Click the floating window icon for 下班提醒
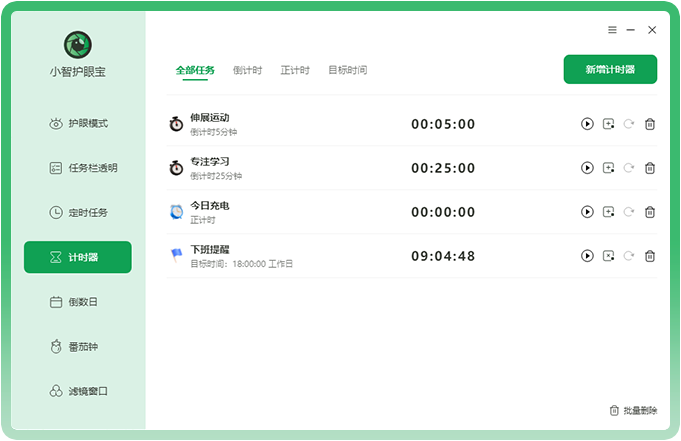This screenshot has height=441, width=681. point(608,256)
